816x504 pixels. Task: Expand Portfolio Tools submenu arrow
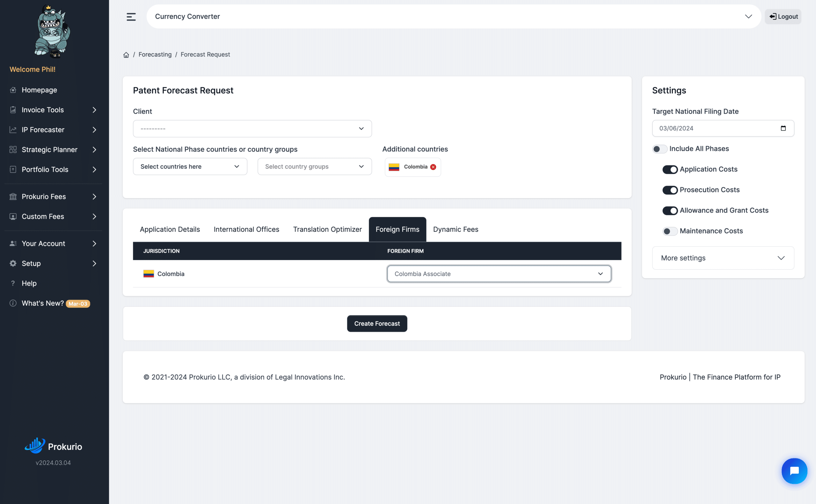[x=94, y=169]
